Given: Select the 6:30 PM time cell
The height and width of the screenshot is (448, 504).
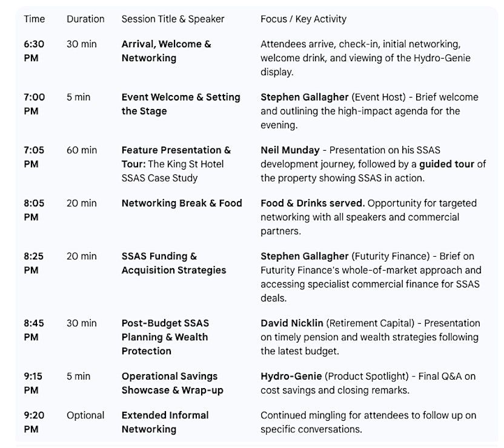Looking at the screenshot, I should pos(35,51).
